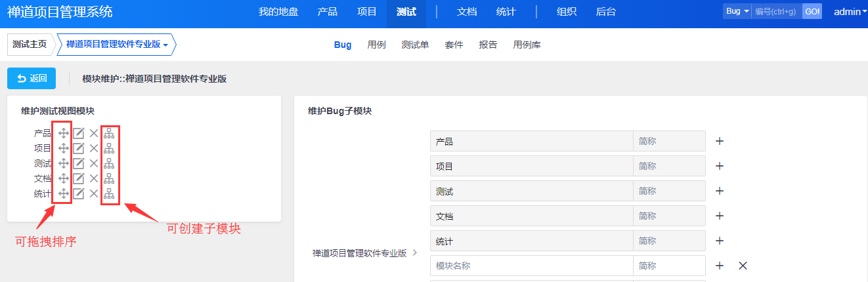The height and width of the screenshot is (282, 868).
Task: Click the 禅道项目管理系统 site title
Action: click(60, 11)
